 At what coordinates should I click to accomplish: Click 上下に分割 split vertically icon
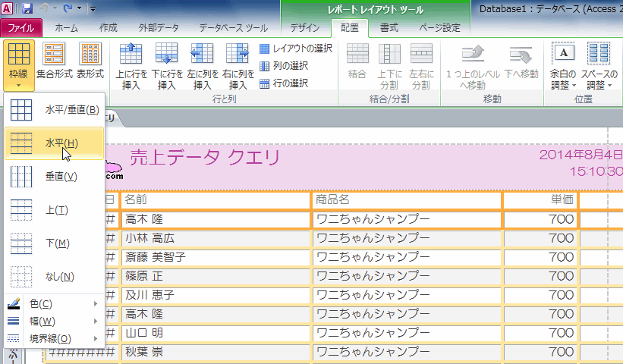[389, 54]
